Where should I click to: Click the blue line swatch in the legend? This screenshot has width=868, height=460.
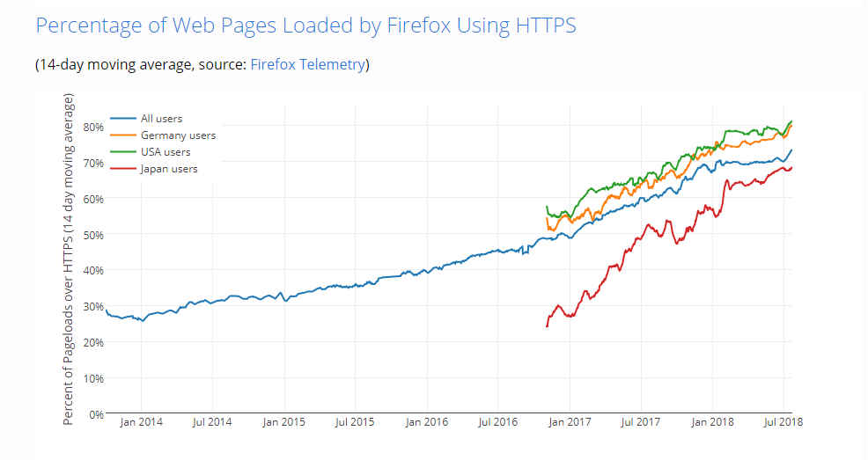coord(123,119)
